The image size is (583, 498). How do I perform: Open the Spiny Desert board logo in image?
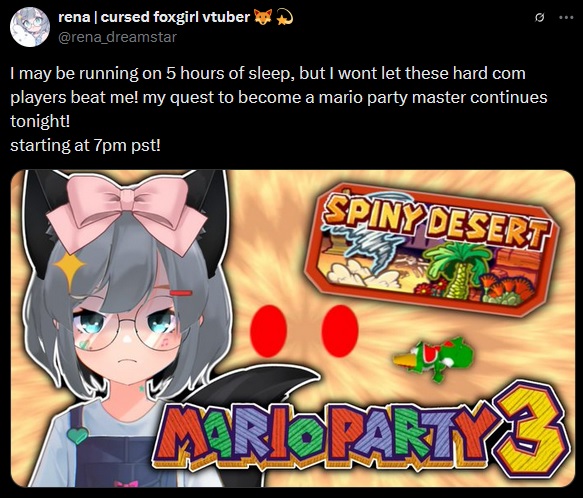coord(431,250)
